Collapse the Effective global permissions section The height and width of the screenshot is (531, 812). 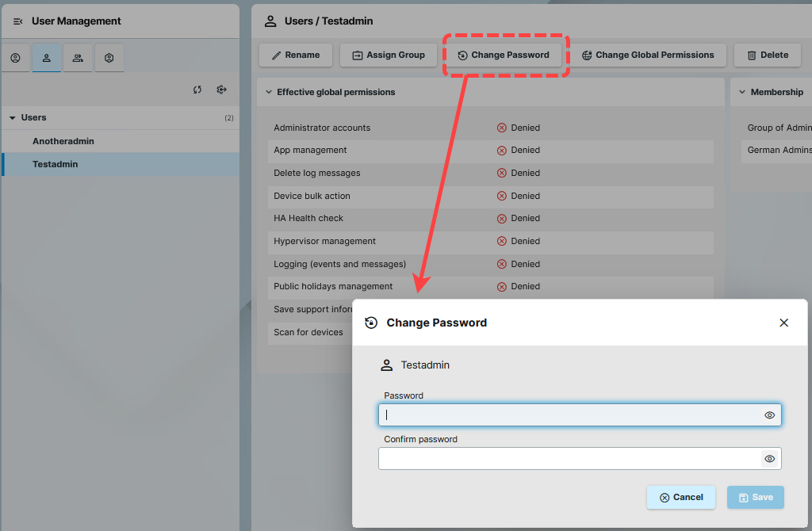point(270,91)
